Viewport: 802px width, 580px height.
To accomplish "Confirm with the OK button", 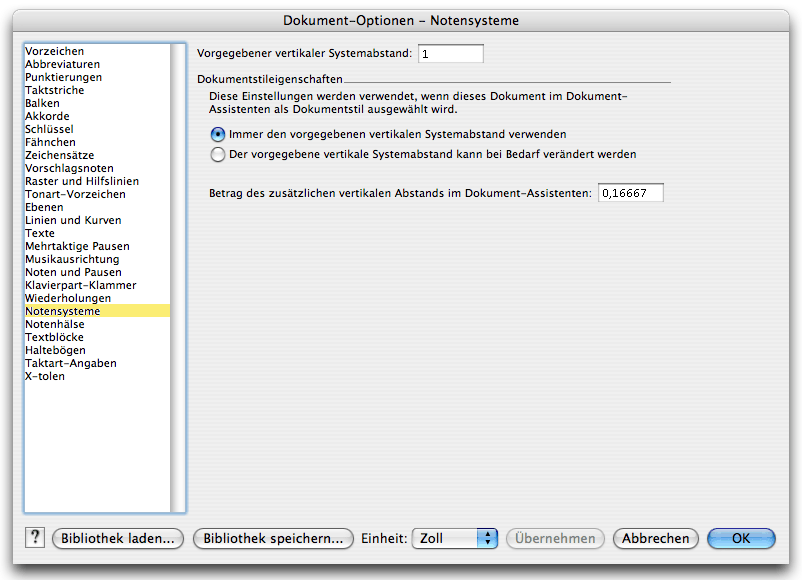I will click(741, 539).
